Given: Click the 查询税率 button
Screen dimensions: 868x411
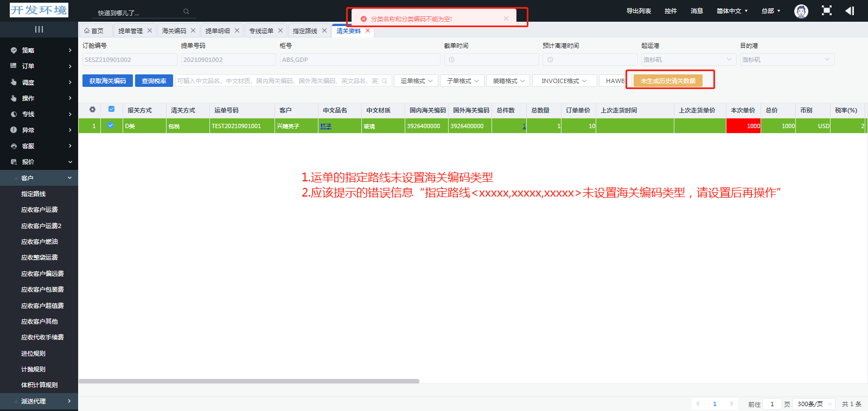Looking at the screenshot, I should (154, 81).
